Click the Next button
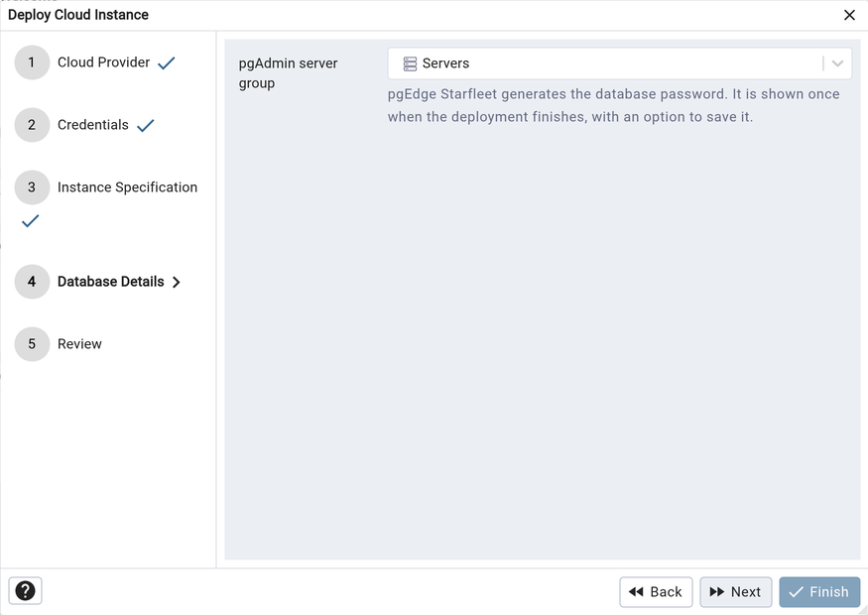Screen dimensions: 868x615 pyautogui.click(x=735, y=592)
